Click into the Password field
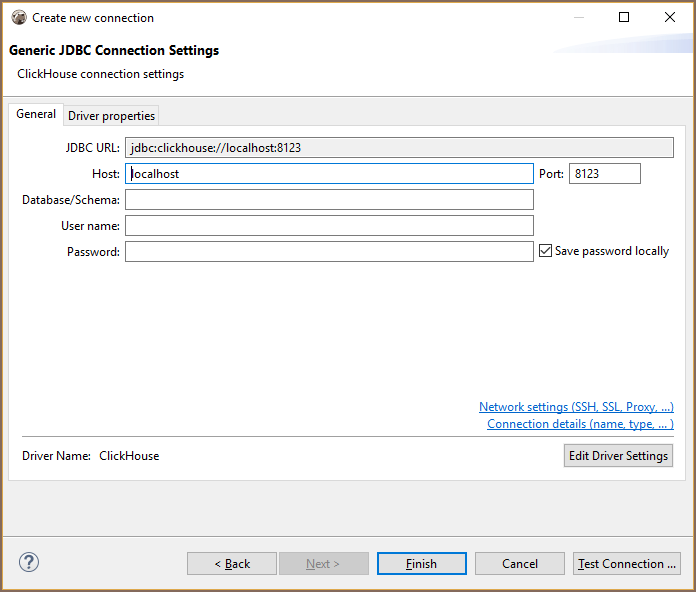Image resolution: width=696 pixels, height=592 pixels. (329, 252)
